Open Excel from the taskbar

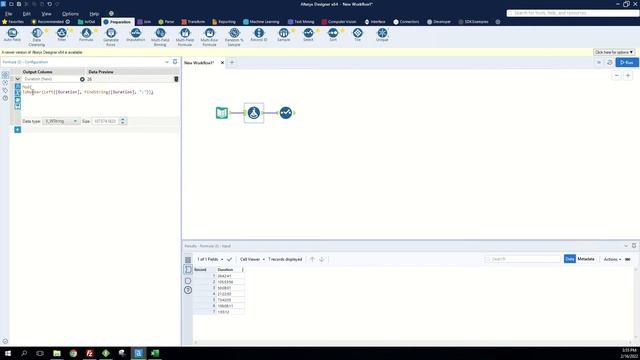pyautogui.click(x=155, y=353)
